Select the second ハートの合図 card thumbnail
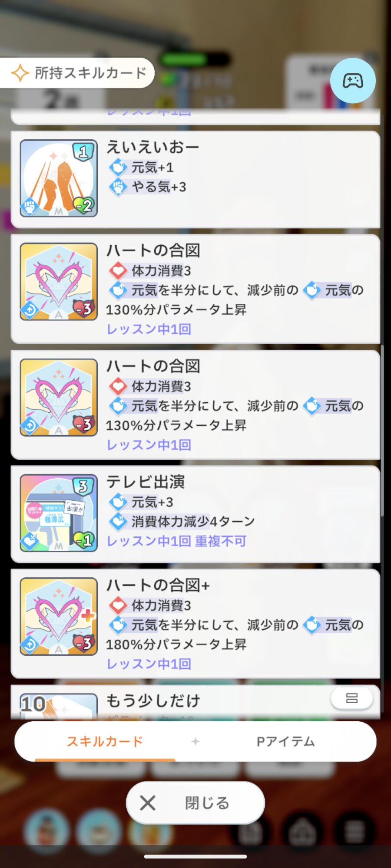 (59, 398)
